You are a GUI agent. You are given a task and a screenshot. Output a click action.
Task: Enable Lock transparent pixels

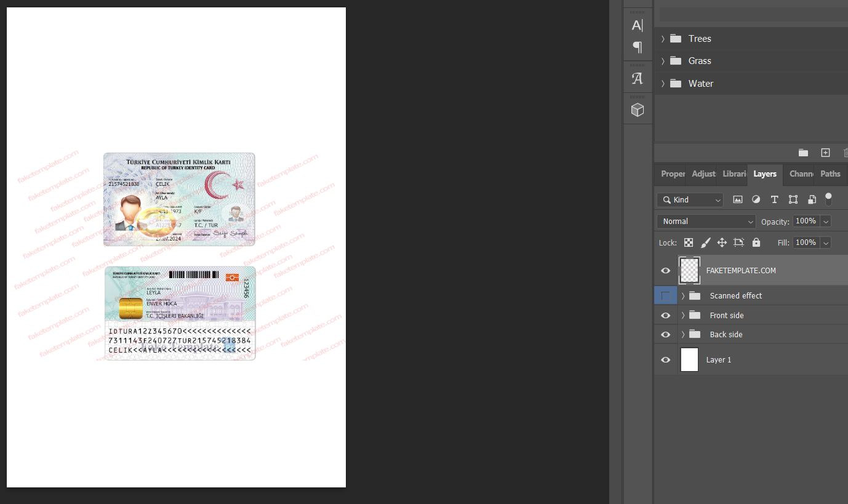pyautogui.click(x=689, y=242)
